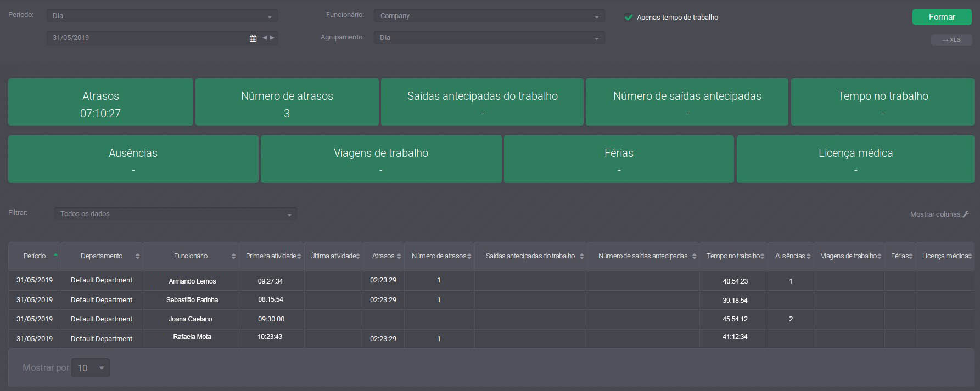Toggle Apenas tempo de trabalho checkbox

[629, 18]
